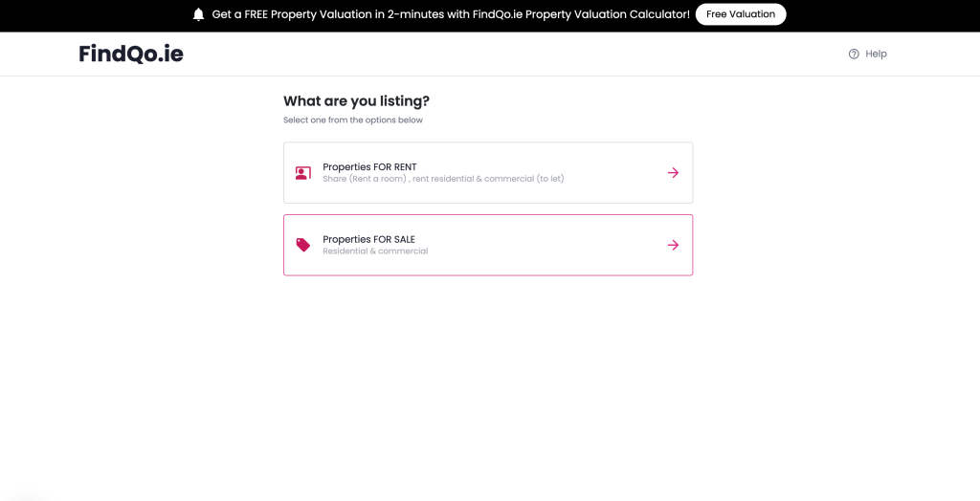Click the Residential & commercial sale subtitle

click(x=375, y=251)
